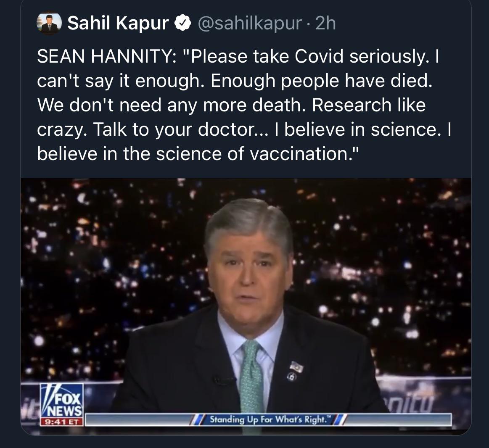
Task: Click the lapel microphone on the jacket
Action: pos(223,381)
